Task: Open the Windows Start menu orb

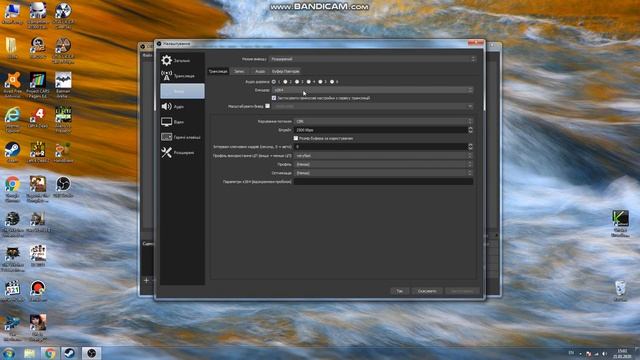Action: tap(8, 353)
